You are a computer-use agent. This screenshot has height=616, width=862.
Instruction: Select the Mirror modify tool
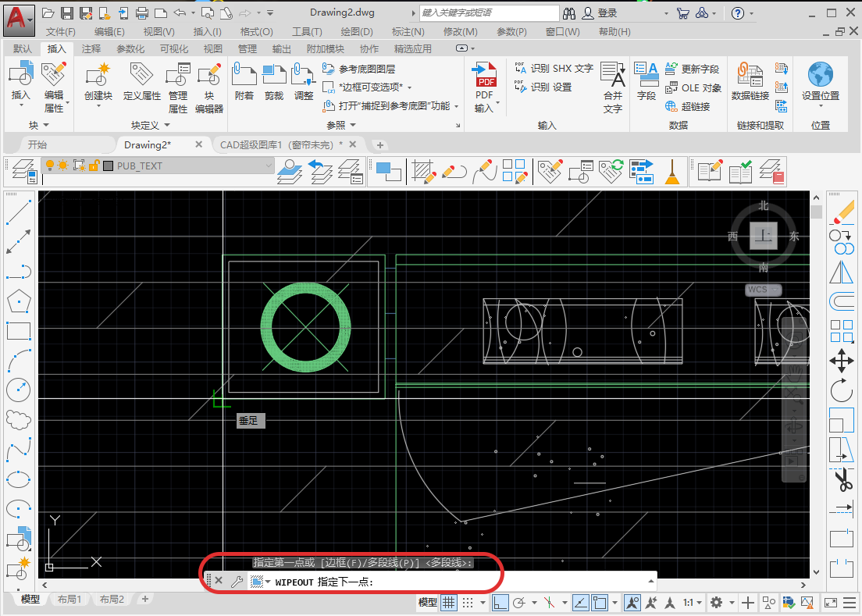pos(841,272)
